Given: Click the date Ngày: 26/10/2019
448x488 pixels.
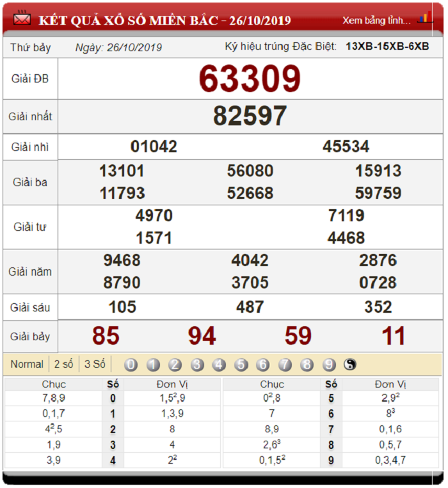Looking at the screenshot, I should 118,47.
